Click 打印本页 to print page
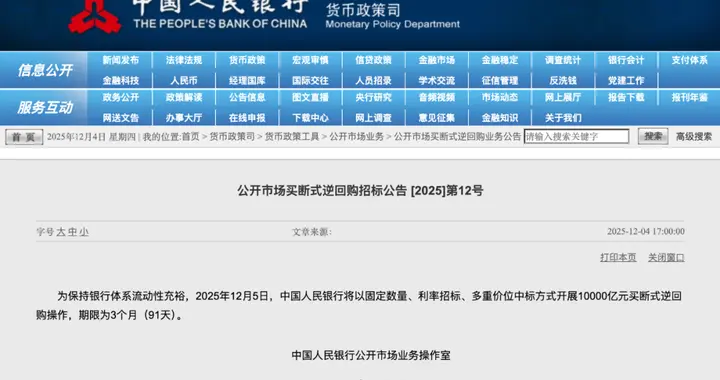Viewport: 720px width, 380px height. click(x=618, y=257)
